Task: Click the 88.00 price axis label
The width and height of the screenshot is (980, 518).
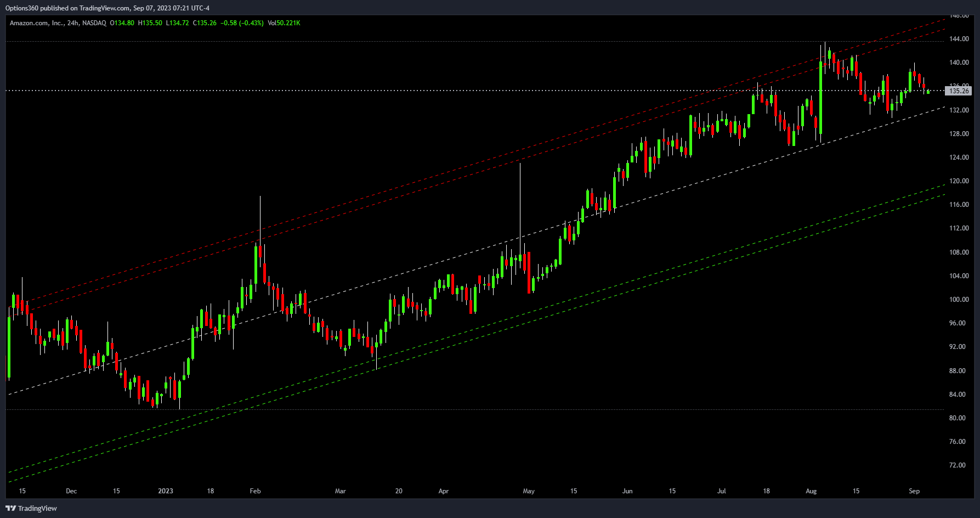Action: (x=957, y=371)
